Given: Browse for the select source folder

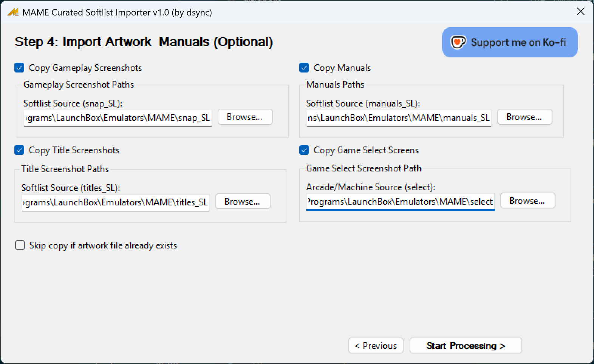Looking at the screenshot, I should click(527, 201).
